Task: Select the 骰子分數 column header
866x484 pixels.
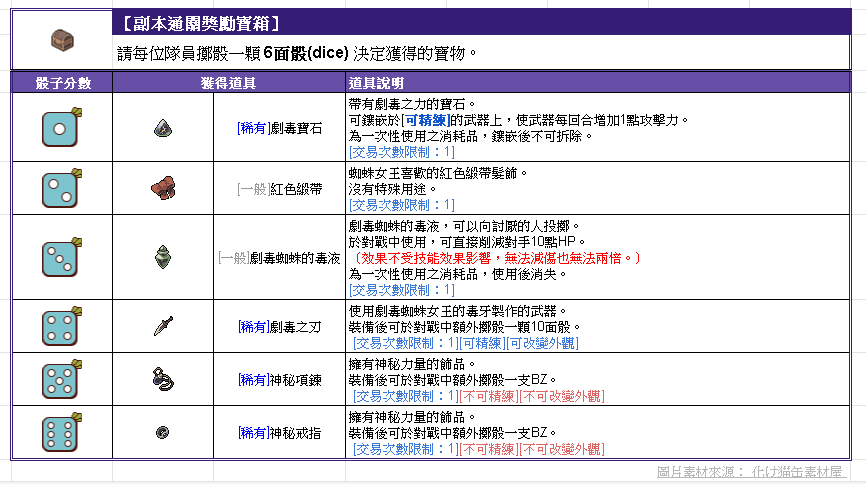Action: click(x=62, y=83)
